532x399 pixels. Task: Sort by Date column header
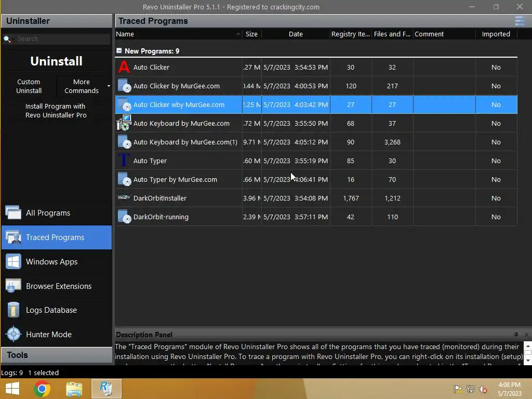[x=296, y=34]
